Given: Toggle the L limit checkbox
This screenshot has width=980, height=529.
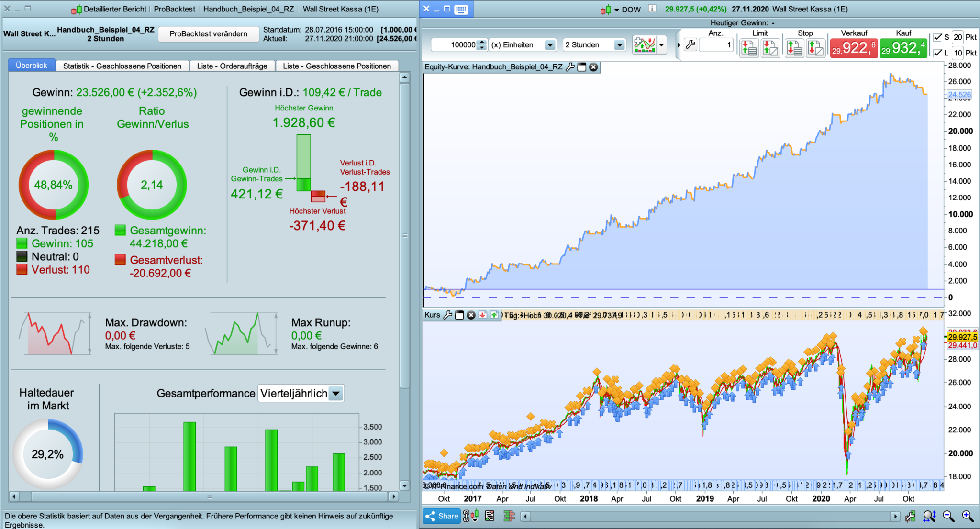Looking at the screenshot, I should click(x=938, y=53).
